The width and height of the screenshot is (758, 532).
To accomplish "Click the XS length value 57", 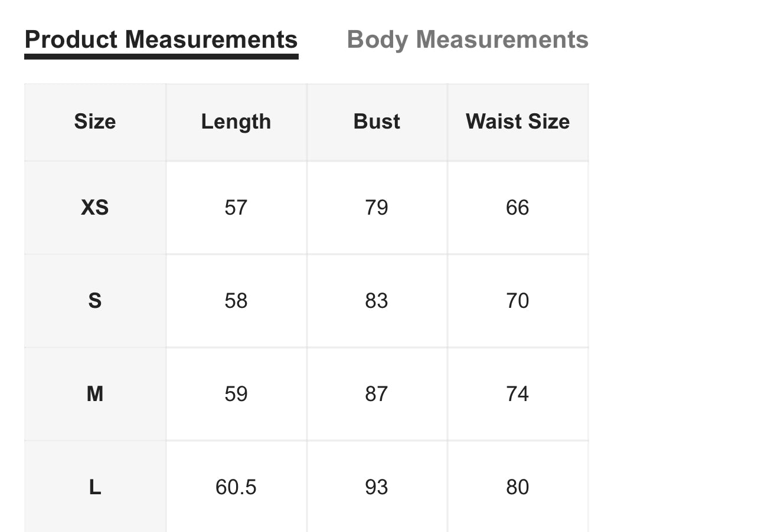I will pos(236,208).
